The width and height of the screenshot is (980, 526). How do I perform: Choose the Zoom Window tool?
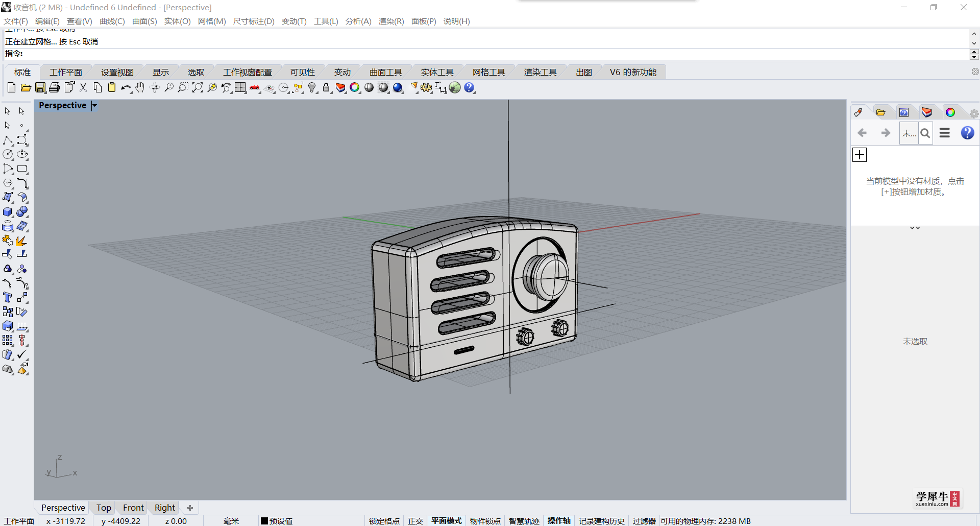[x=183, y=88]
